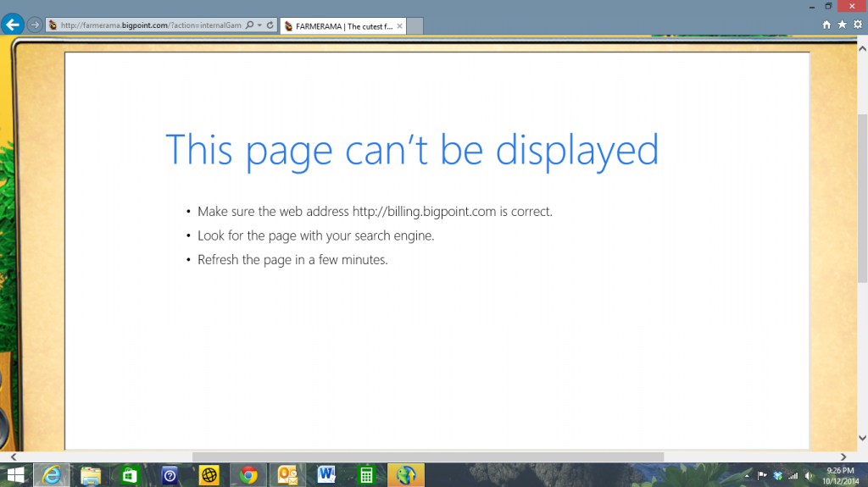The width and height of the screenshot is (868, 487).
Task: Open the blue Help question-mark taskbar icon
Action: tap(170, 475)
